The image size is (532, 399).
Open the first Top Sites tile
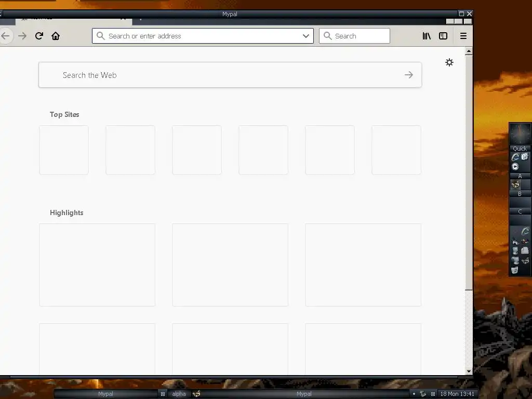(x=64, y=150)
